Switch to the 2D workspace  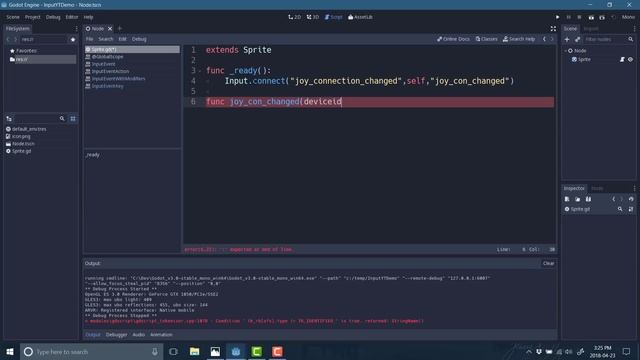tap(294, 17)
